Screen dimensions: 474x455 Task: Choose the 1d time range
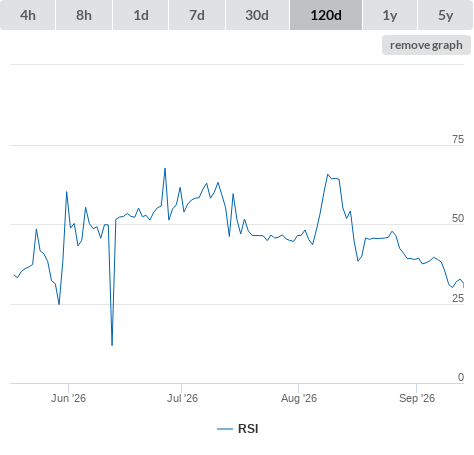(x=141, y=15)
